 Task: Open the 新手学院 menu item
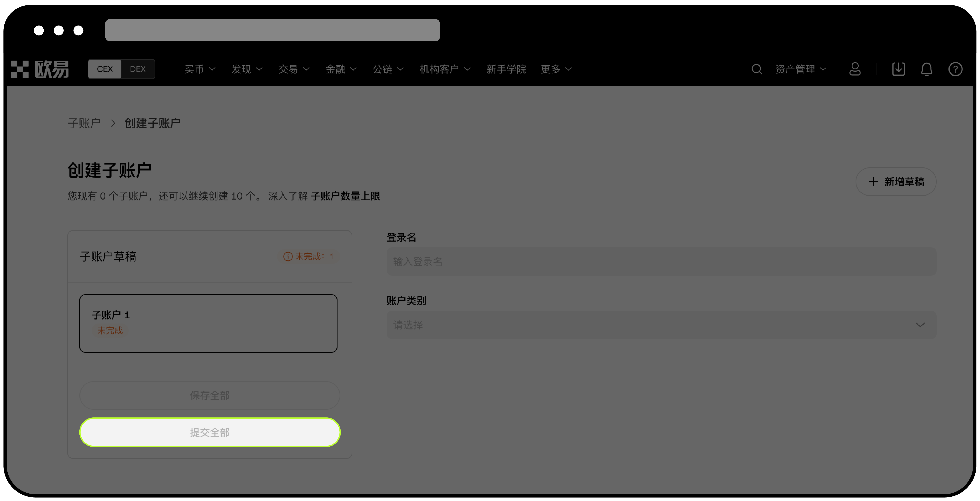(x=506, y=69)
